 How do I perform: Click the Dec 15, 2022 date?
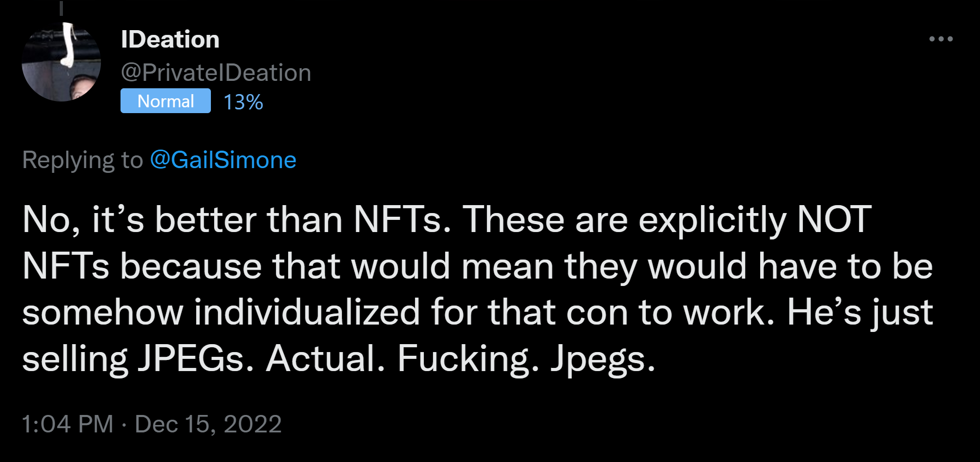pyautogui.click(x=208, y=424)
